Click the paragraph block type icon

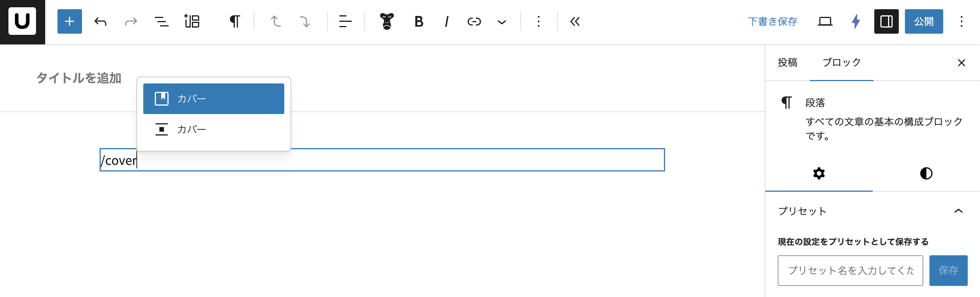tap(234, 21)
